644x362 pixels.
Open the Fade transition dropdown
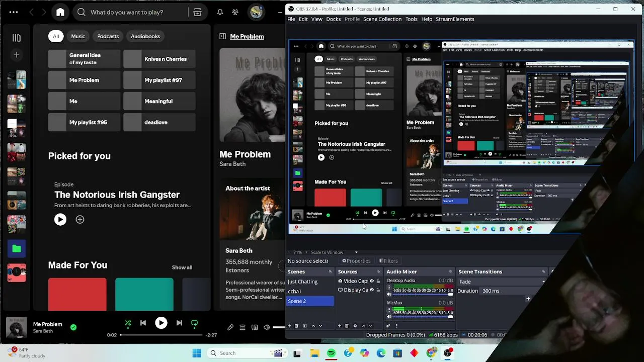pyautogui.click(x=502, y=282)
